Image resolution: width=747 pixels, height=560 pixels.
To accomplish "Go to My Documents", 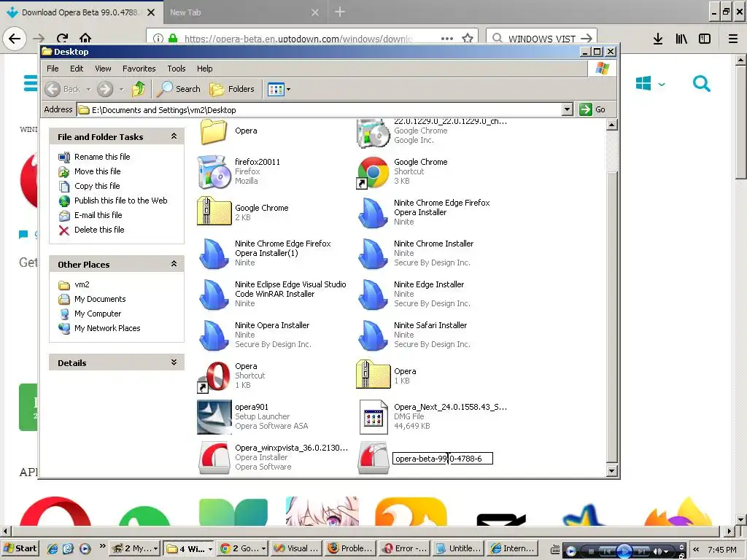I will click(100, 299).
